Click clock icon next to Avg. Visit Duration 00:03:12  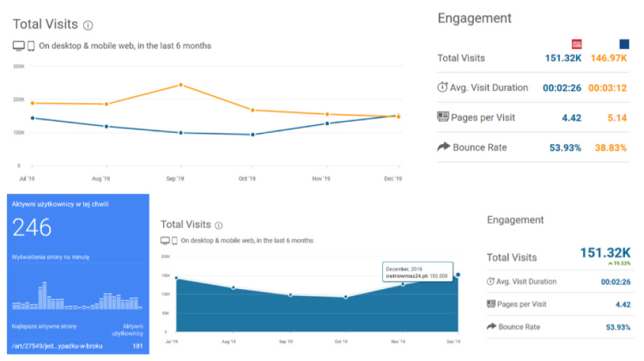coord(442,87)
